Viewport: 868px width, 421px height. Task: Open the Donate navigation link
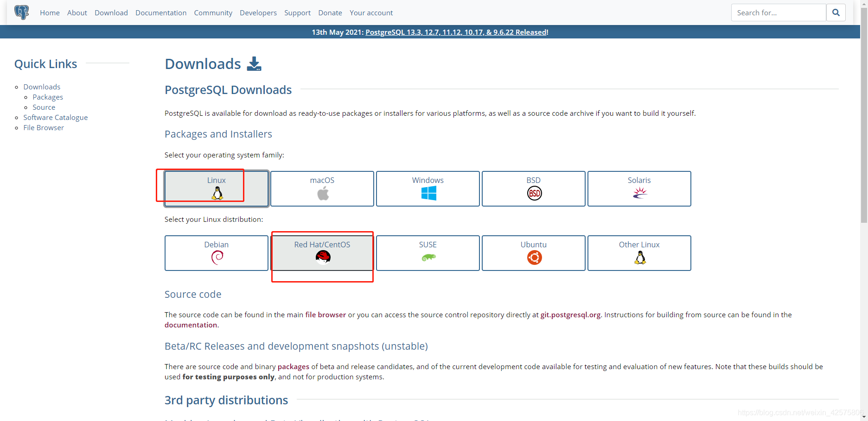coord(330,13)
